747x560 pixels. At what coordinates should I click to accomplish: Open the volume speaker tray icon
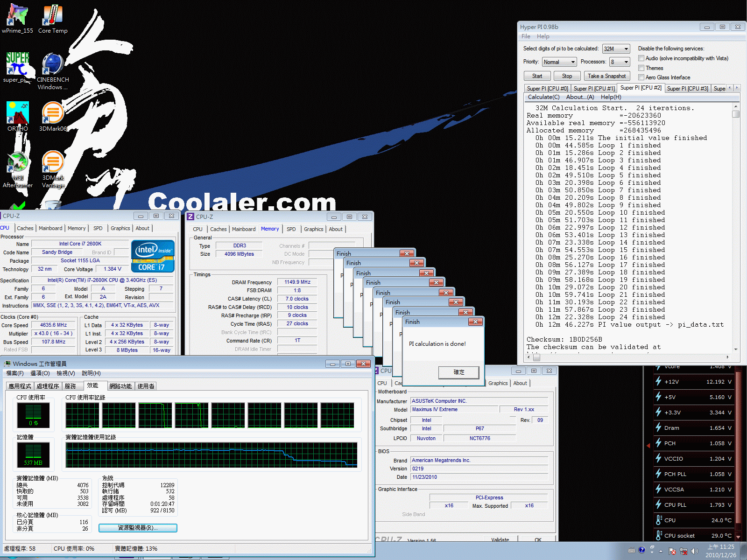(694, 551)
